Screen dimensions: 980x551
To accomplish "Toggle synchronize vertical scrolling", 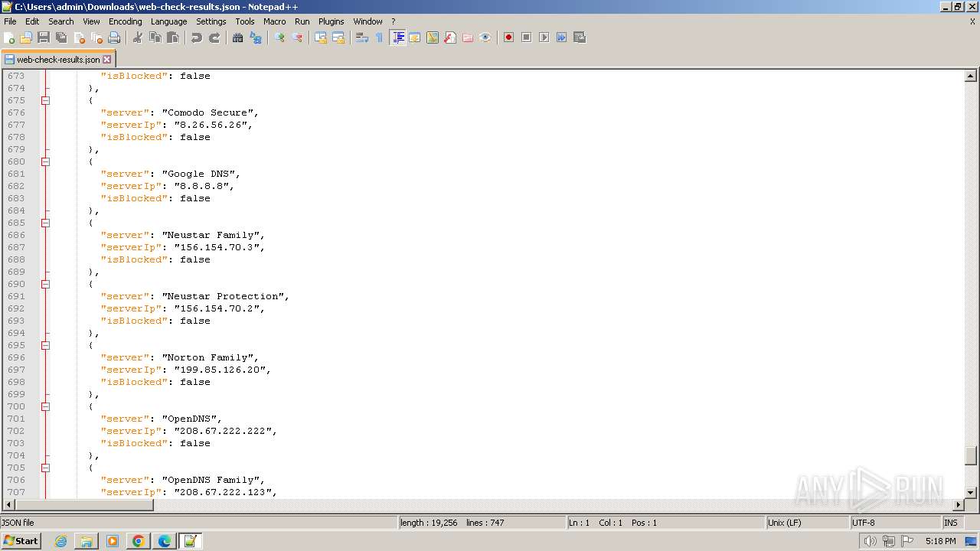I will [x=321, y=37].
